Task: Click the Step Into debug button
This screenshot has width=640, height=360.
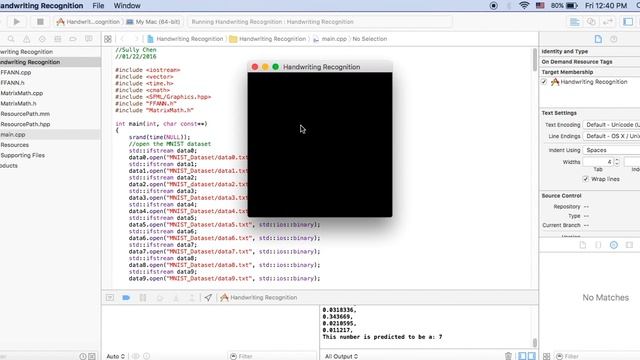Action: pyautogui.click(x=176, y=298)
